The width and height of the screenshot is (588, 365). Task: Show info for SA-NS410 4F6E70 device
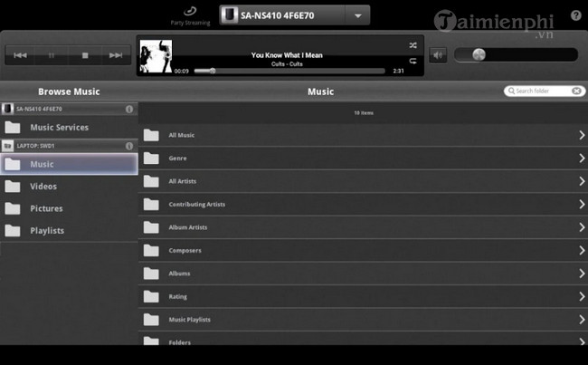coord(129,109)
